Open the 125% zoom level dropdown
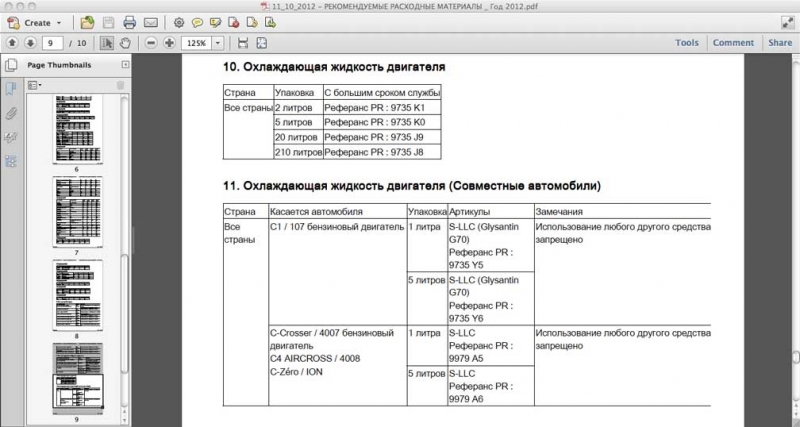 click(x=220, y=43)
